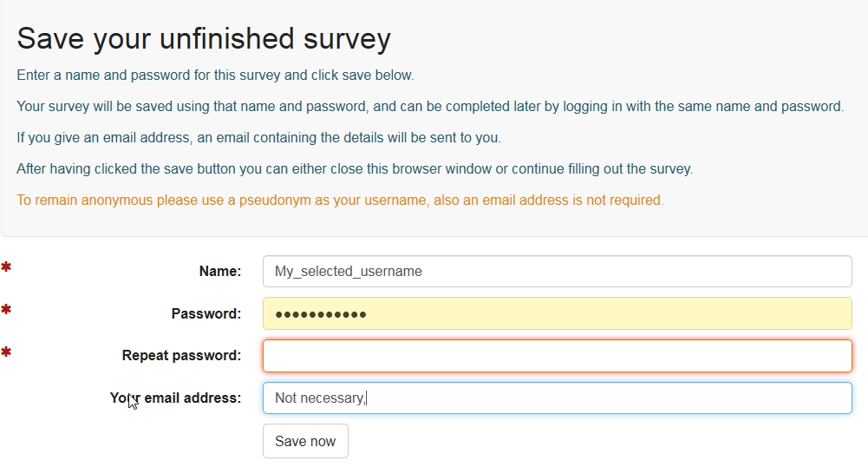Click the 'Name:' label

coord(220,271)
